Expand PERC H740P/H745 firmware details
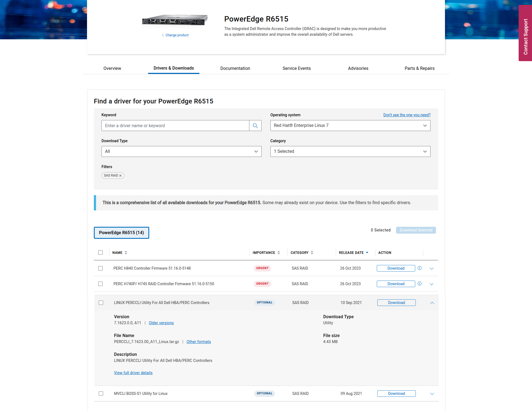Image resolution: width=532 pixels, height=411 pixels. tap(432, 284)
